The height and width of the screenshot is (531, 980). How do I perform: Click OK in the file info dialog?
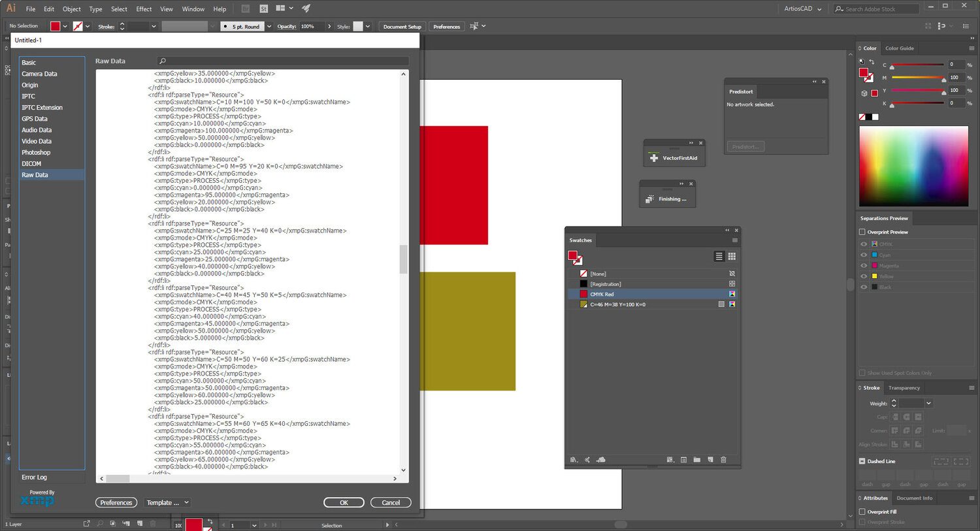tap(344, 502)
